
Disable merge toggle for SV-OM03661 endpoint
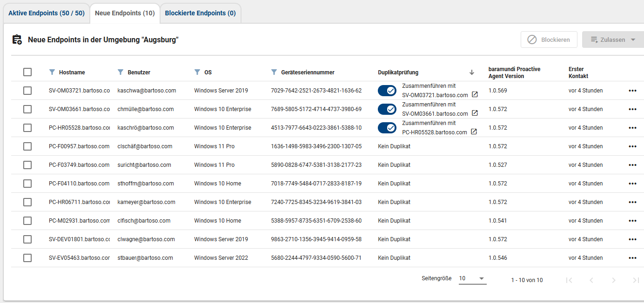click(387, 109)
